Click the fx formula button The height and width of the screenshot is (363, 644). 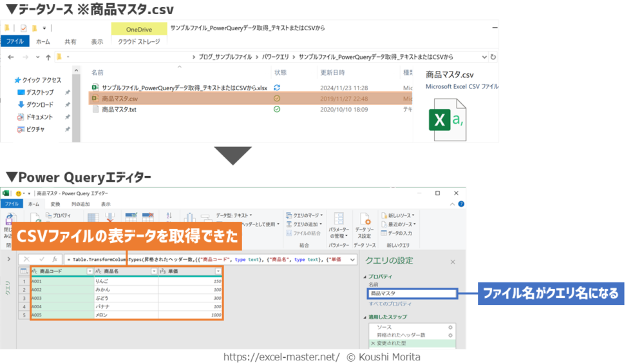pos(55,259)
